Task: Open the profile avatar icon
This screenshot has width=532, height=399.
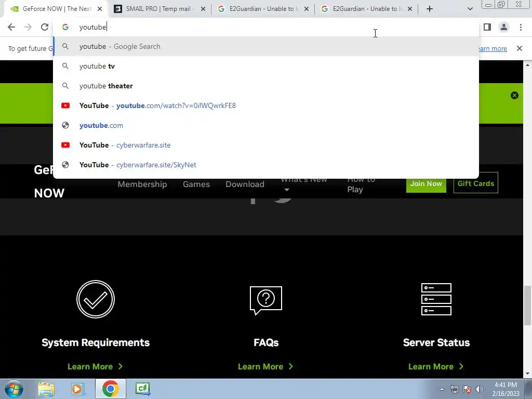Action: (504, 27)
